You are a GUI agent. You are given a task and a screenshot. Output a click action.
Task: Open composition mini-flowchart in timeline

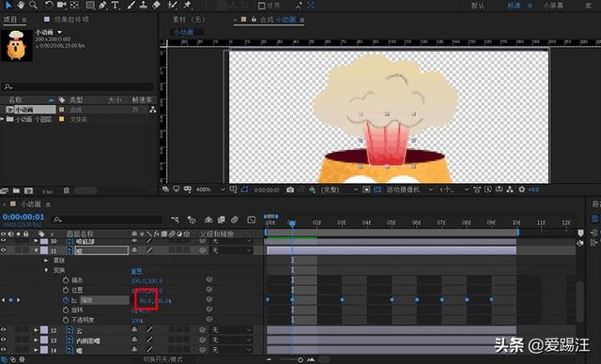click(176, 220)
